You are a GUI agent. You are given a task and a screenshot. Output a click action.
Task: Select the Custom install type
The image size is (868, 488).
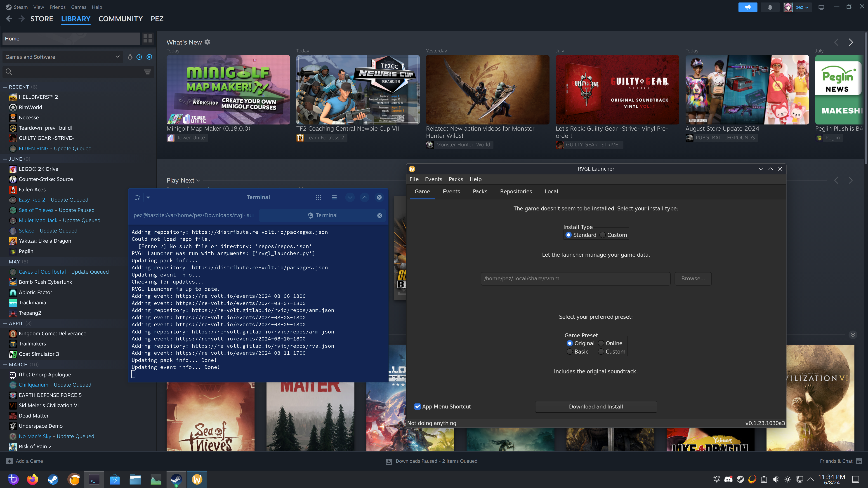[602, 235]
